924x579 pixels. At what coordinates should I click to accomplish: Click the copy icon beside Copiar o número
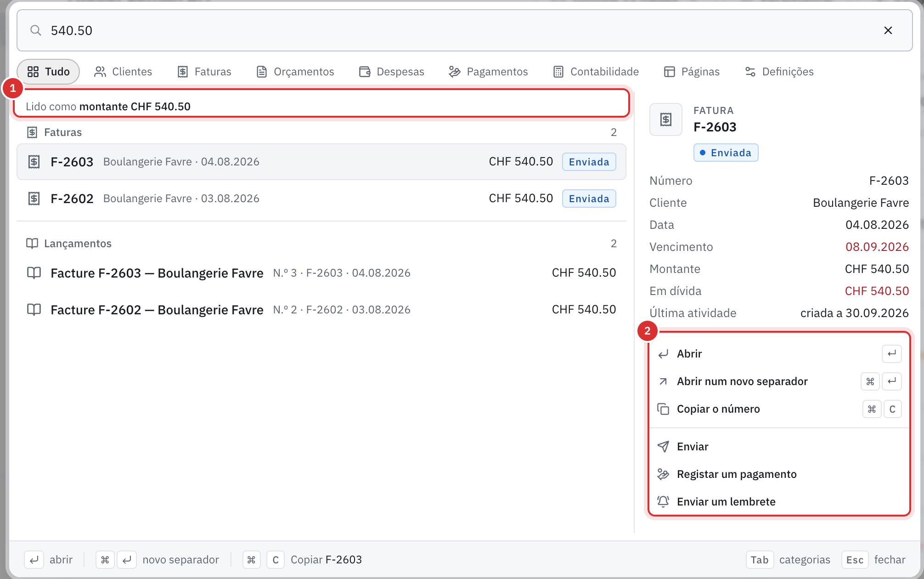663,409
